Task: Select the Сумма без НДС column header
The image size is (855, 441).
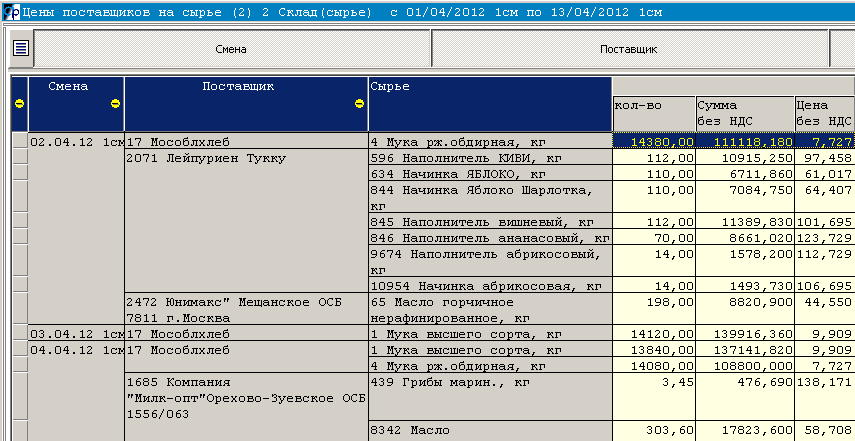Action: [x=745, y=113]
